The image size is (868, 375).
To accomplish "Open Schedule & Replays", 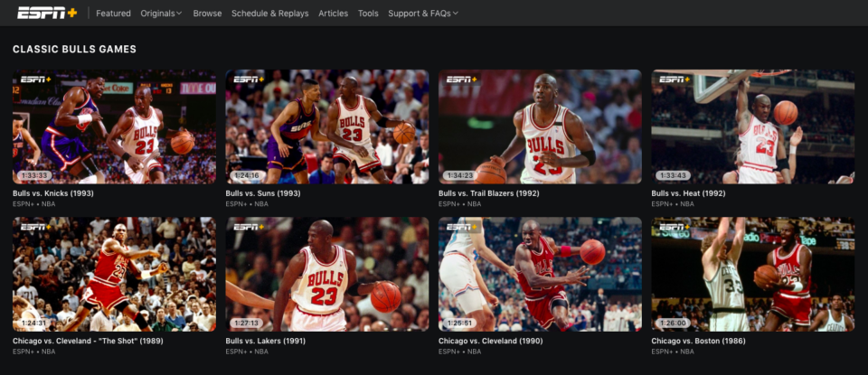I will [270, 14].
